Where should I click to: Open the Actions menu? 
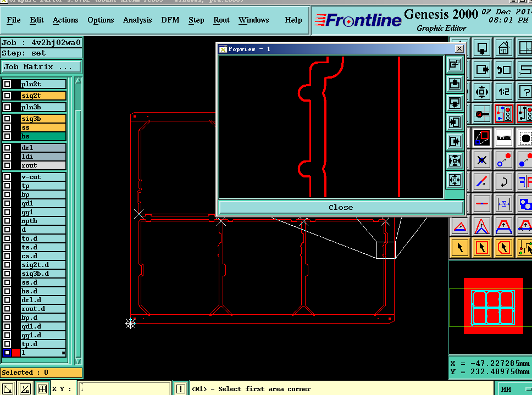click(x=65, y=20)
